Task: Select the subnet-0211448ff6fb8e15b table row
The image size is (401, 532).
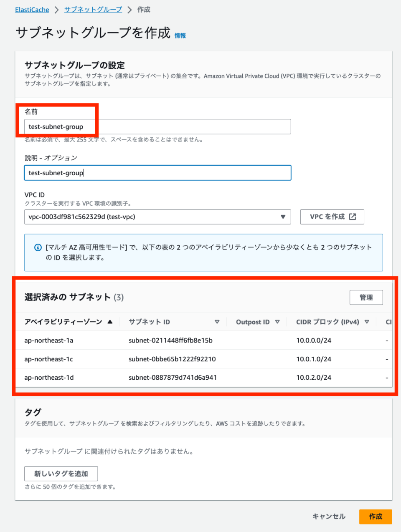Action: 170,340
